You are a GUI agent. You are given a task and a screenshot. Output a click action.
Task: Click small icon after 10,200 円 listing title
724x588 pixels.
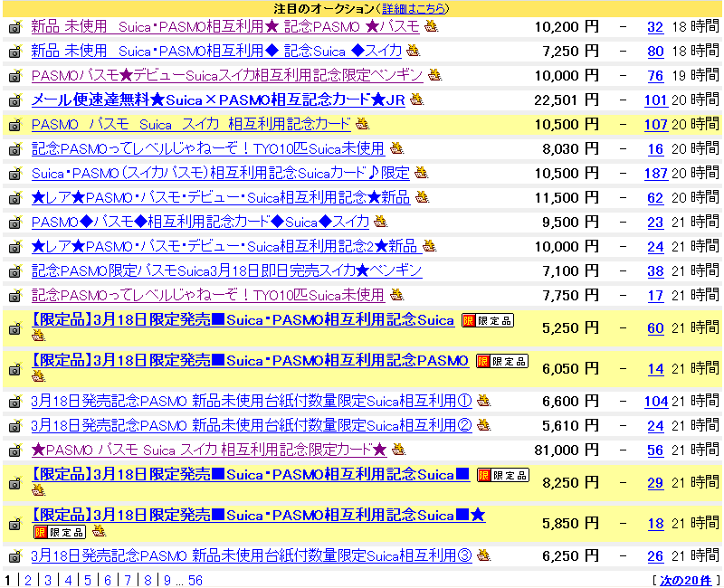[432, 26]
